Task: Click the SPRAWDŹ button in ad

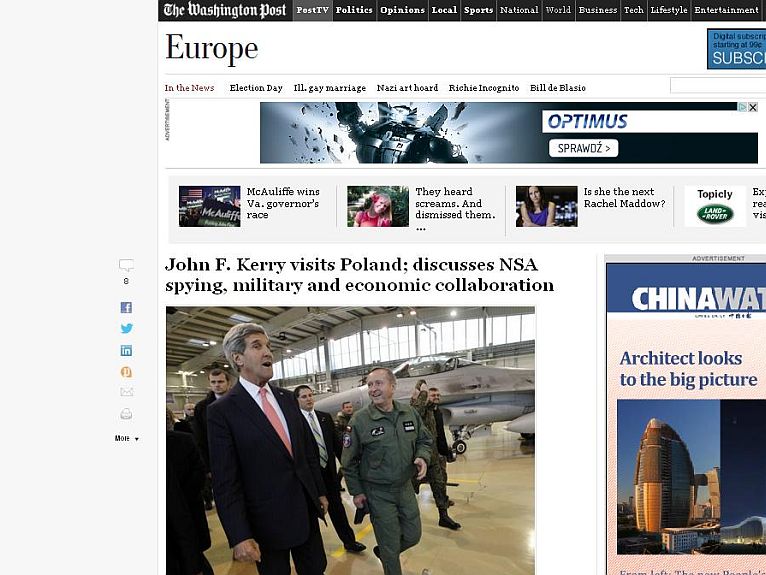Action: 584,148
